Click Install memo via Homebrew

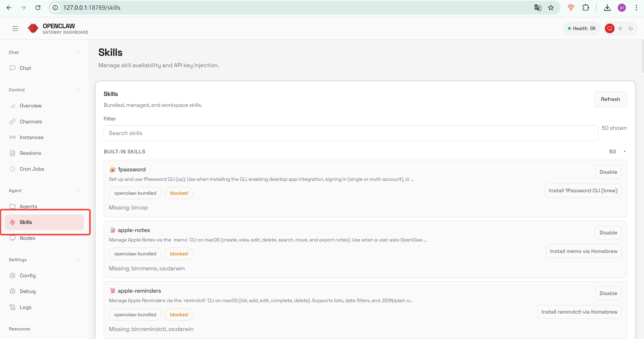[583, 251]
